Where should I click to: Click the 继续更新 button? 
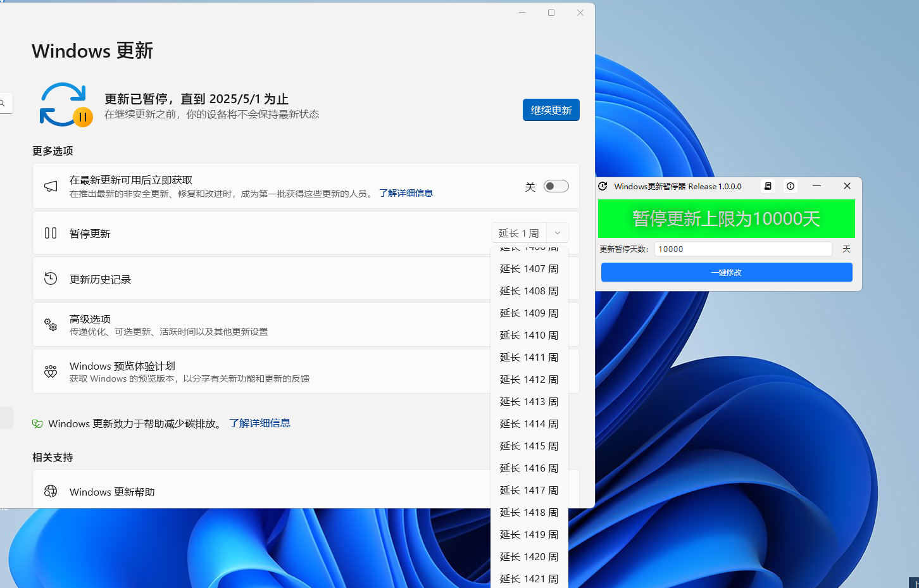[551, 110]
